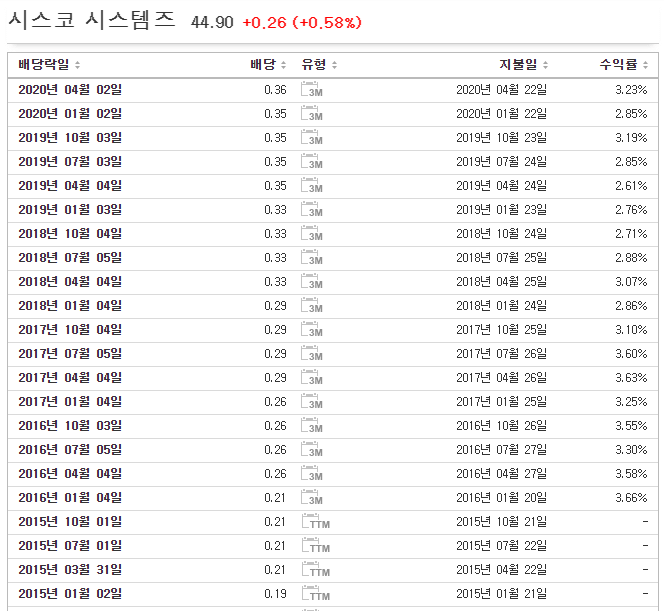Select the stock price 44.90

click(212, 22)
